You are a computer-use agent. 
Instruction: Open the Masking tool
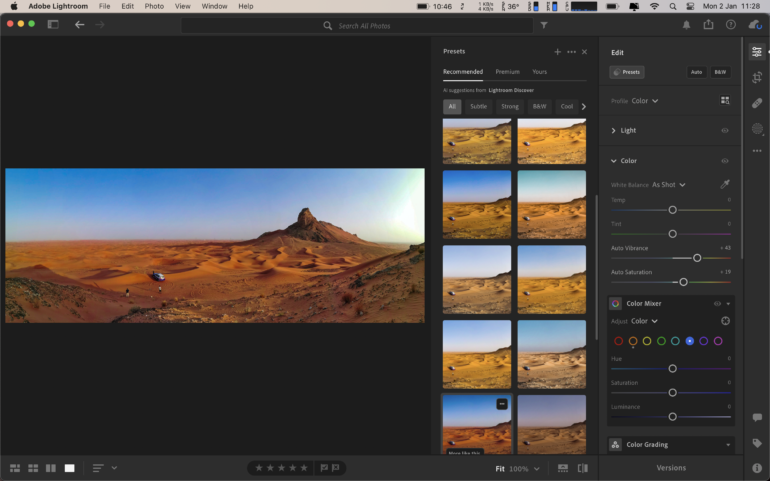pos(757,129)
